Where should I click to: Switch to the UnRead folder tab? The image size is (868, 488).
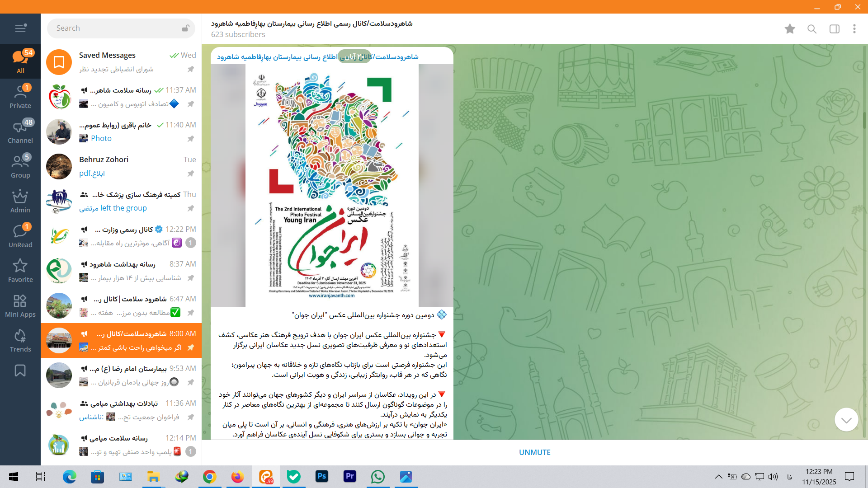[20, 236]
